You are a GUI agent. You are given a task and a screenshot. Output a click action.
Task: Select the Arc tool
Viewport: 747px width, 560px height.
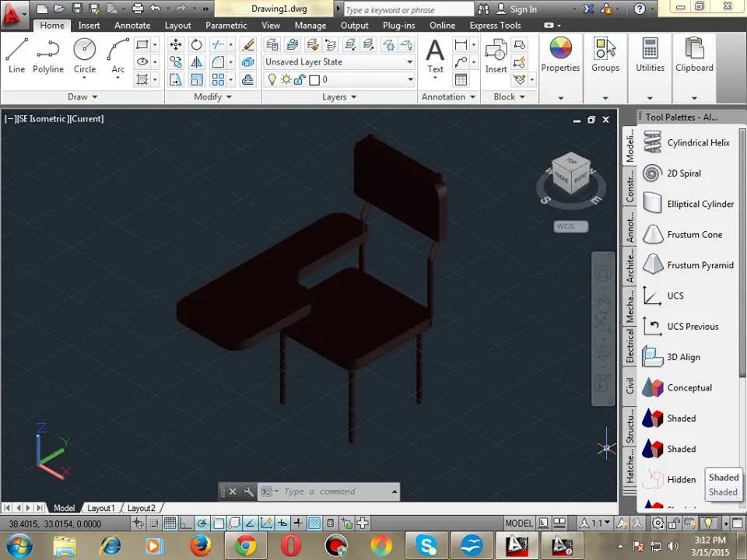click(x=117, y=56)
